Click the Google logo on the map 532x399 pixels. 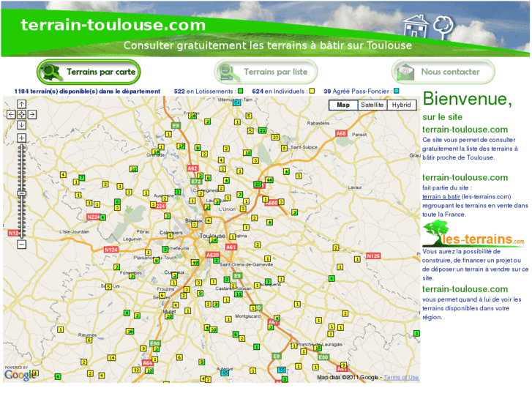click(19, 375)
